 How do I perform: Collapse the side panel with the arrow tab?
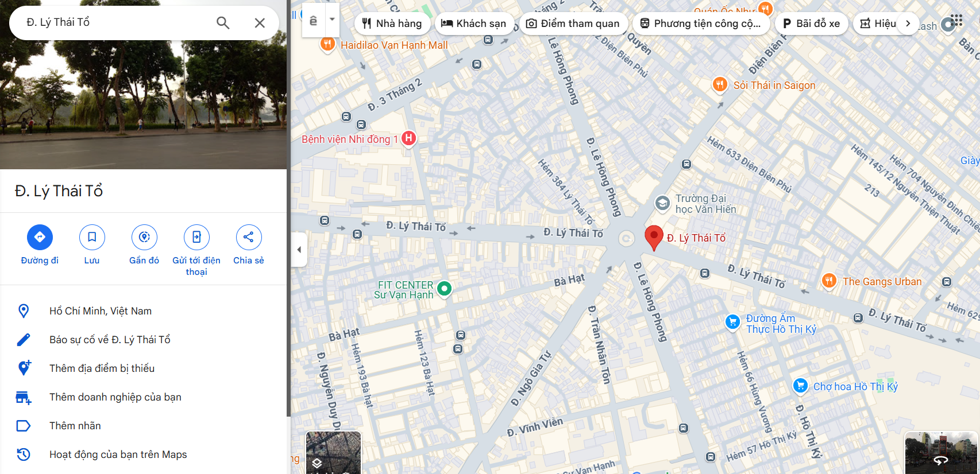pyautogui.click(x=299, y=250)
